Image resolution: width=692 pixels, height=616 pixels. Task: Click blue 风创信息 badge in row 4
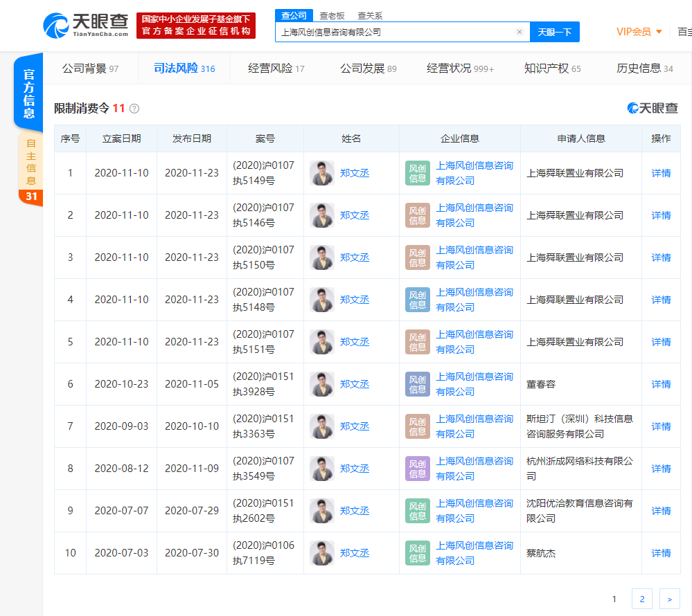pos(418,300)
